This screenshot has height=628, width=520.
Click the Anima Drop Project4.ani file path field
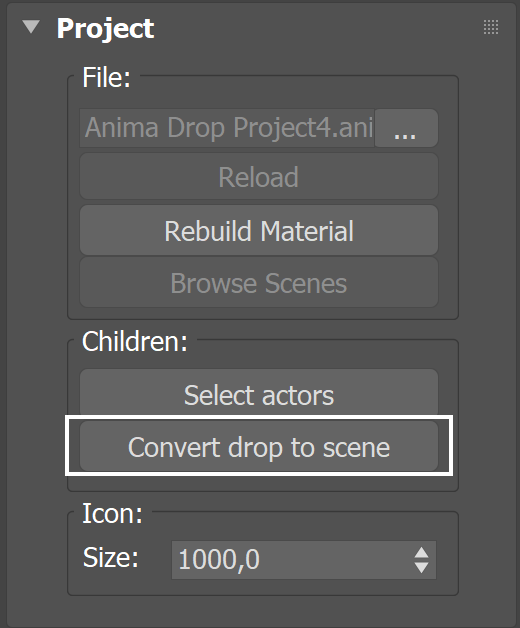[227, 128]
